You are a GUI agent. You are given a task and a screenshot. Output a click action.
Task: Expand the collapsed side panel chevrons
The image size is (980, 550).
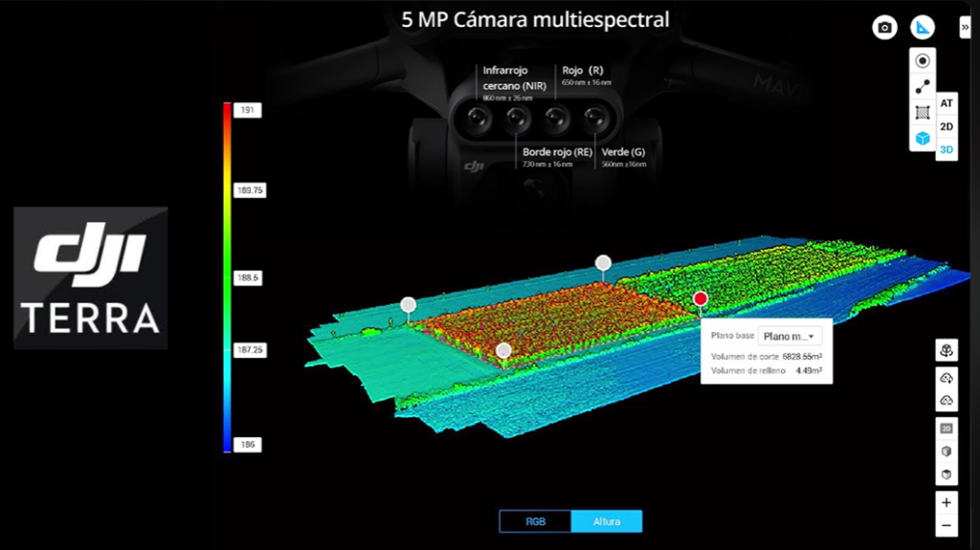click(965, 29)
